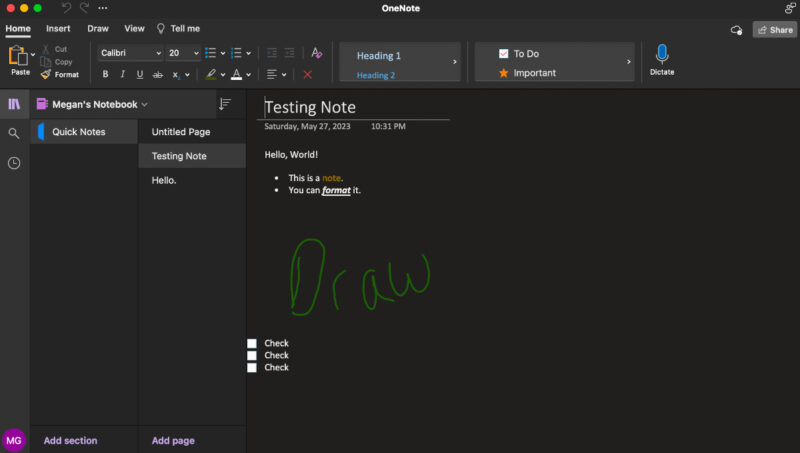Click the sort pages icon
800x453 pixels.
[224, 104]
